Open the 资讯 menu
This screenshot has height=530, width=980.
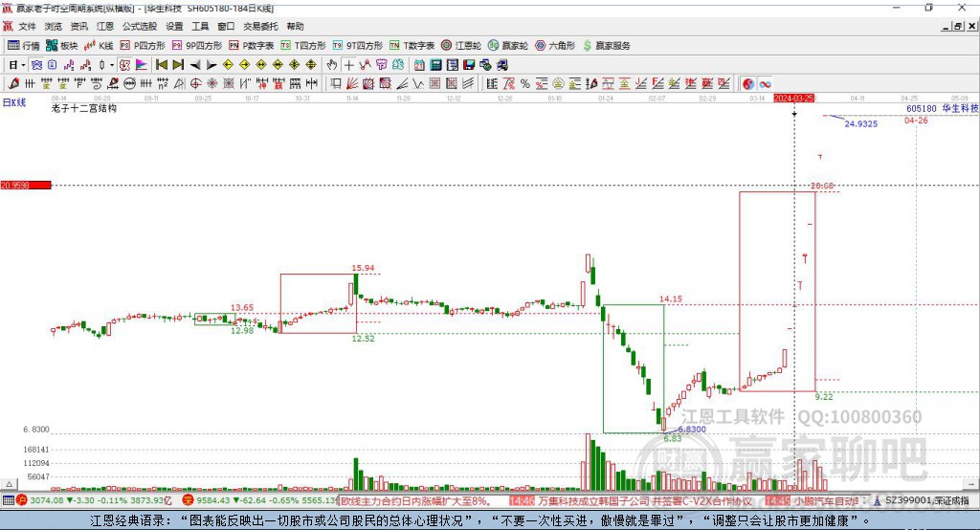(x=78, y=26)
